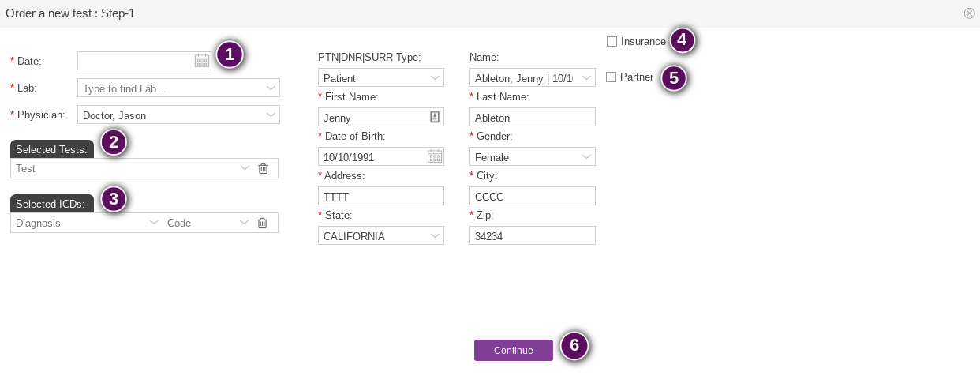The image size is (980, 387).
Task: Click into the Address field
Action: pyautogui.click(x=380, y=196)
